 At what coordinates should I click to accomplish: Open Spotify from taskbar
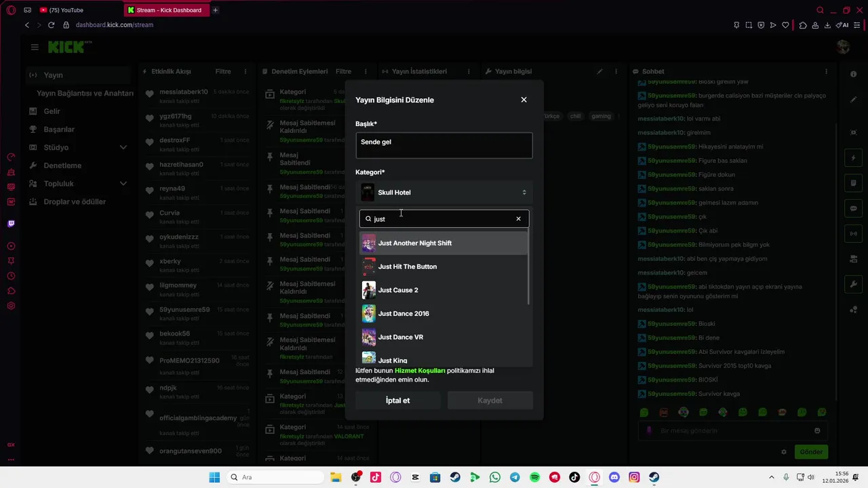tap(534, 477)
